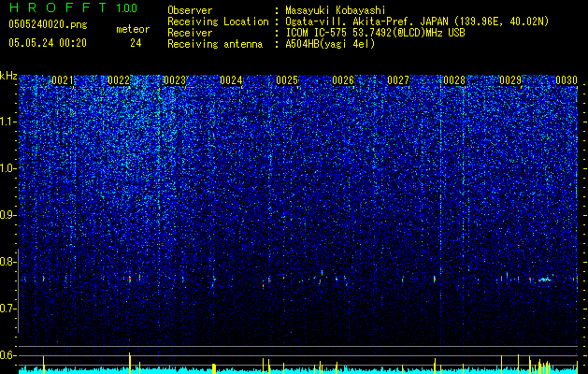Click receiver info ICOM IC-575 line

[375, 33]
